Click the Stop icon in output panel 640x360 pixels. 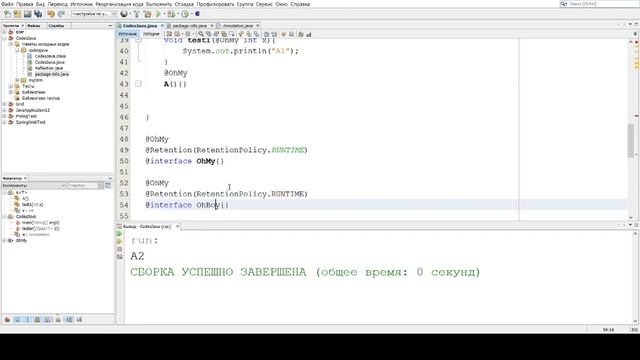(x=120, y=249)
